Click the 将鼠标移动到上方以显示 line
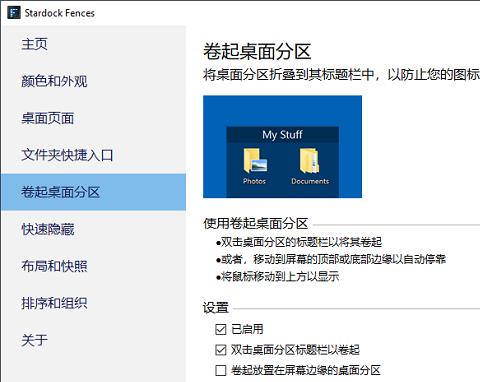This screenshot has height=382, width=480. (x=277, y=276)
